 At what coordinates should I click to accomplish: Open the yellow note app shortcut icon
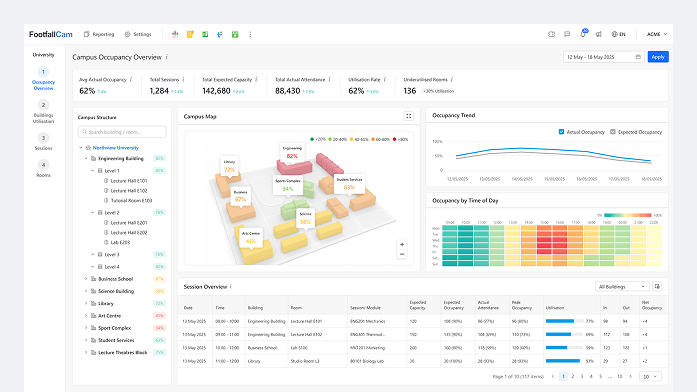pyautogui.click(x=190, y=34)
